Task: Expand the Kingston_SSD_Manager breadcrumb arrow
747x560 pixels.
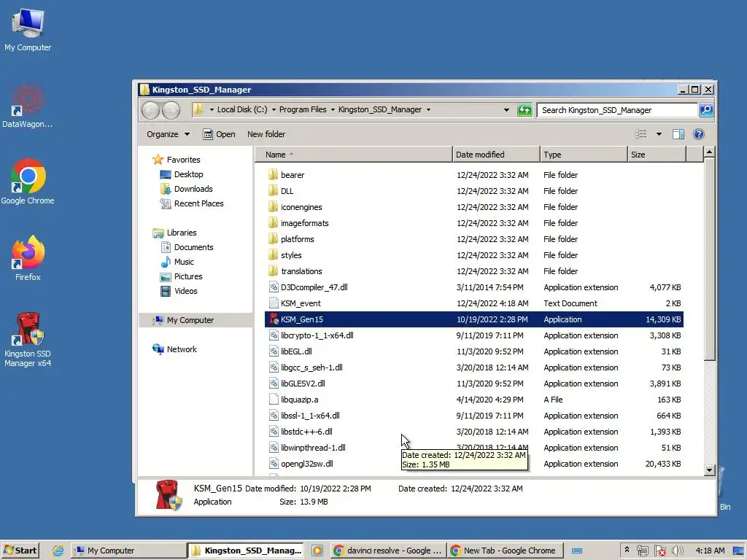Action: pos(428,110)
